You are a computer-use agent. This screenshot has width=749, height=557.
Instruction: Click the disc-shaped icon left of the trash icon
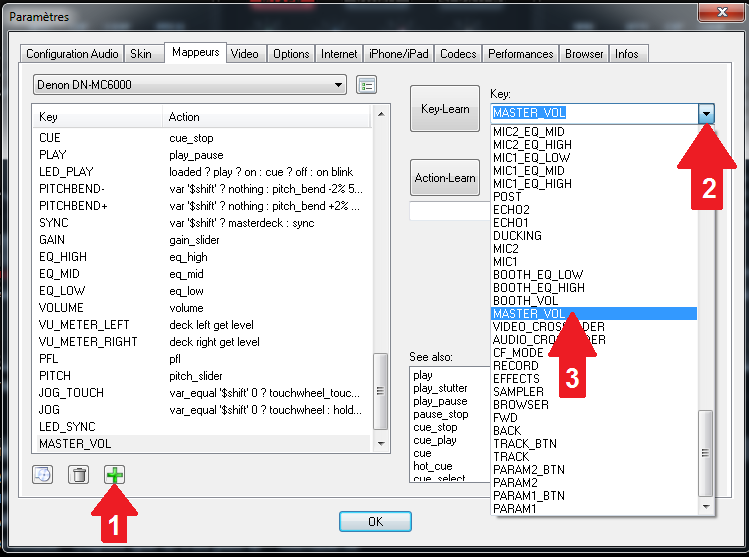pyautogui.click(x=43, y=475)
